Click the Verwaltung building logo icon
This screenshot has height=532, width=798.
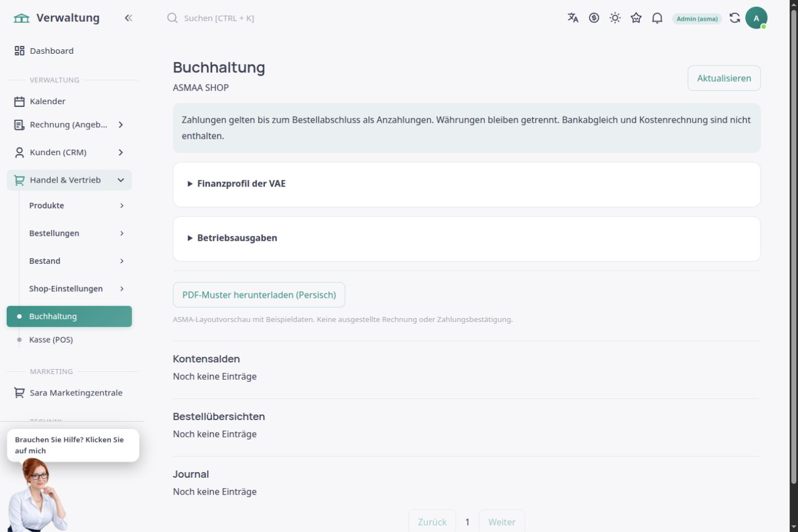click(x=21, y=18)
